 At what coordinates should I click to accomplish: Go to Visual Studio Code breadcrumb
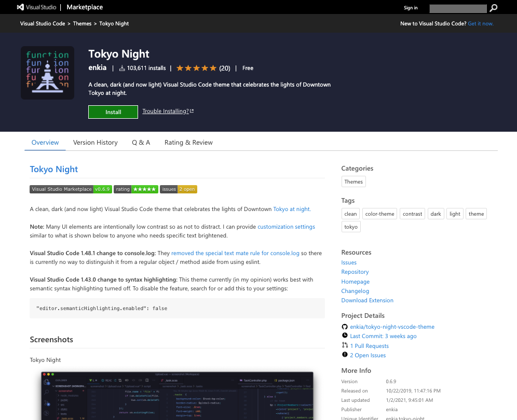(43, 24)
